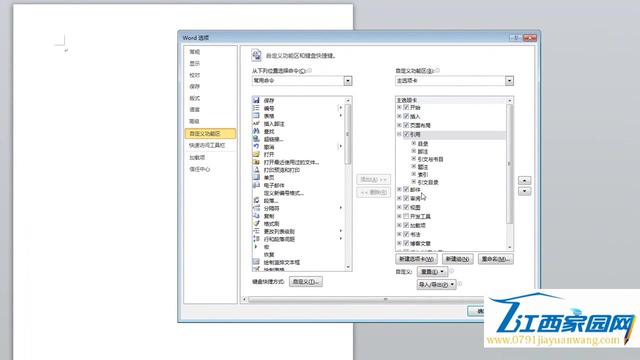The image size is (640, 360).
Task: Expand the 书法 tab node
Action: (399, 234)
